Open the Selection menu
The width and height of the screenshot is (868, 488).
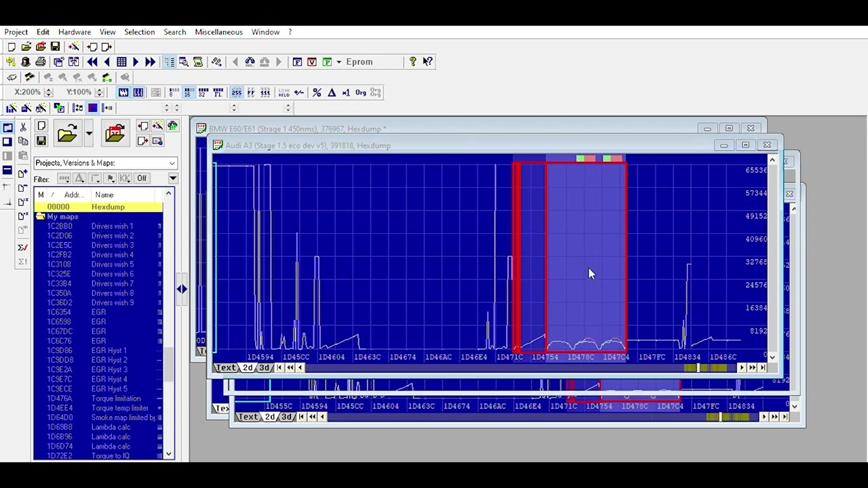pyautogui.click(x=140, y=32)
